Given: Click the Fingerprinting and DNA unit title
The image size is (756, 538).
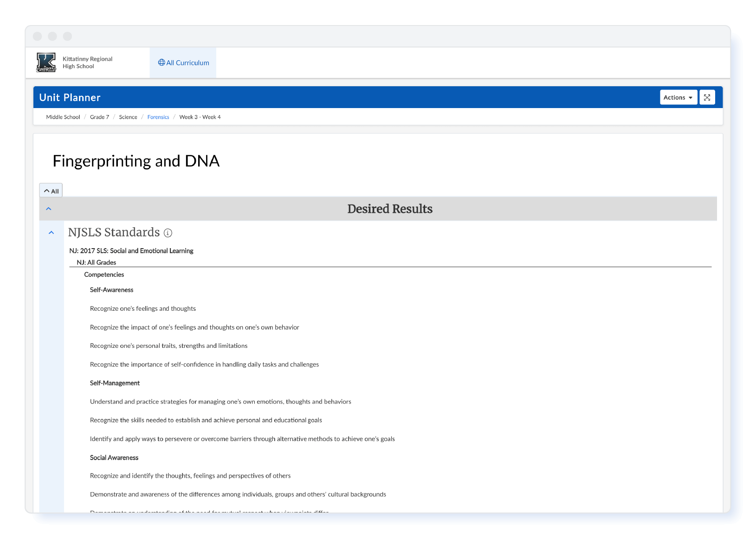Looking at the screenshot, I should [136, 161].
